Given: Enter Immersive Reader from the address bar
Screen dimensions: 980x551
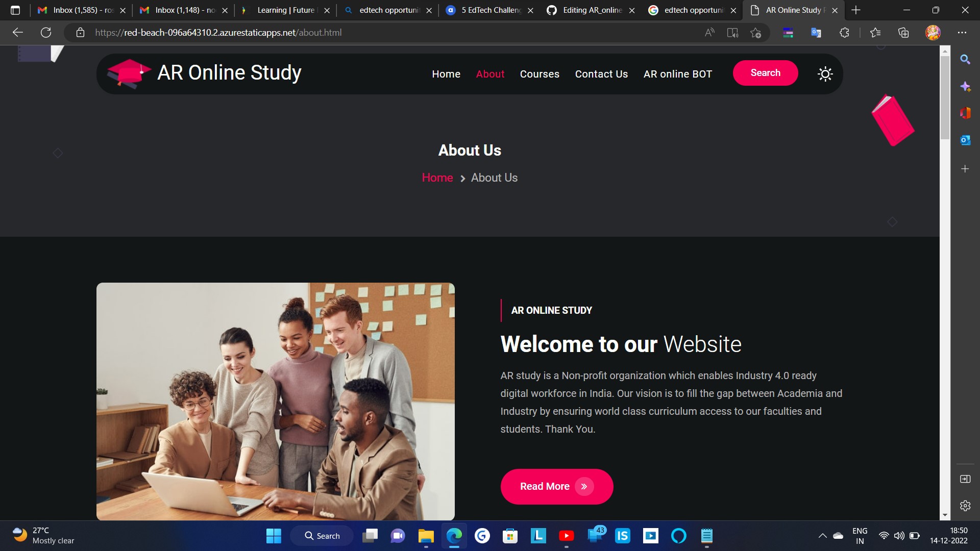Looking at the screenshot, I should [x=732, y=33].
